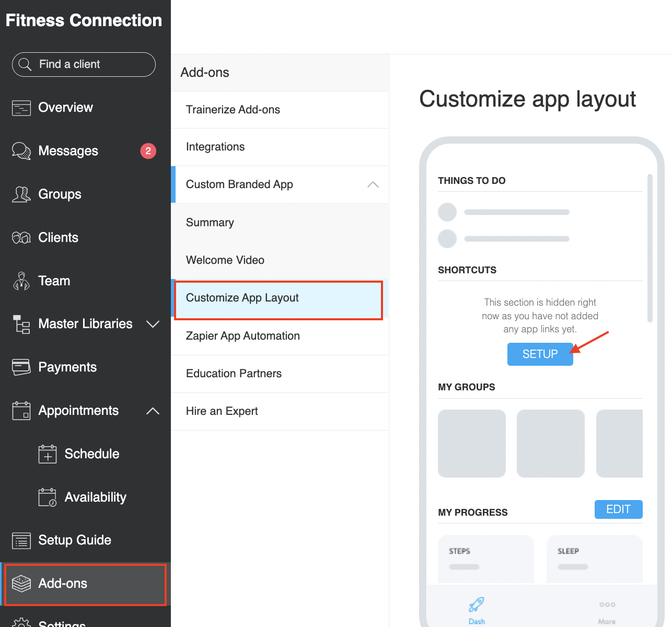Image resolution: width=672 pixels, height=627 pixels.
Task: Select the second My Groups placeholder card
Action: (x=551, y=444)
